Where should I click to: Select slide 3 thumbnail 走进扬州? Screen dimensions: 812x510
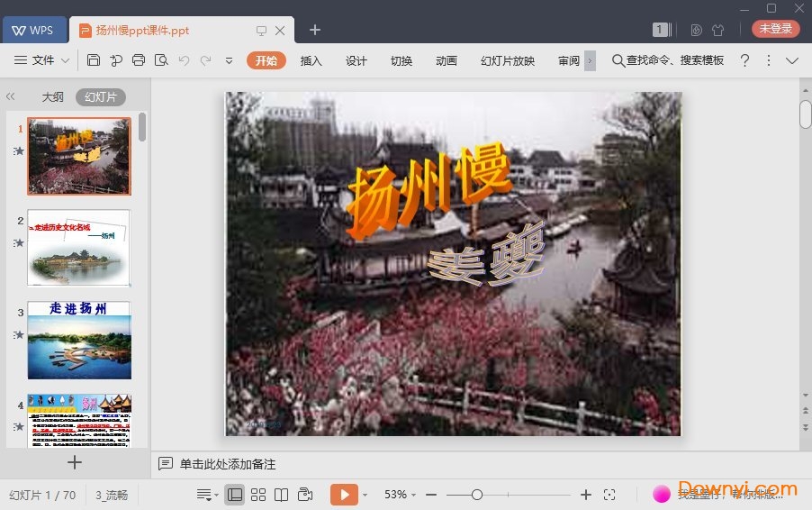pos(79,340)
